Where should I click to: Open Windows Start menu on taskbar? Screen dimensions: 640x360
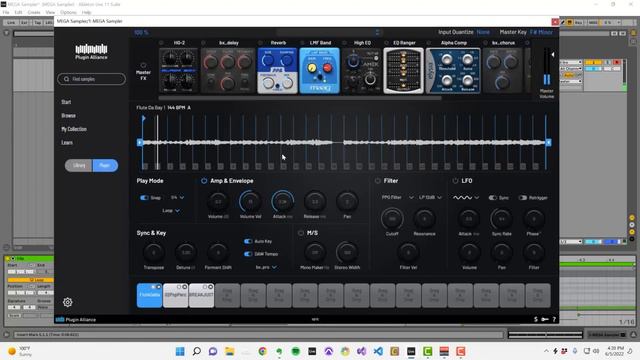[x=180, y=351]
